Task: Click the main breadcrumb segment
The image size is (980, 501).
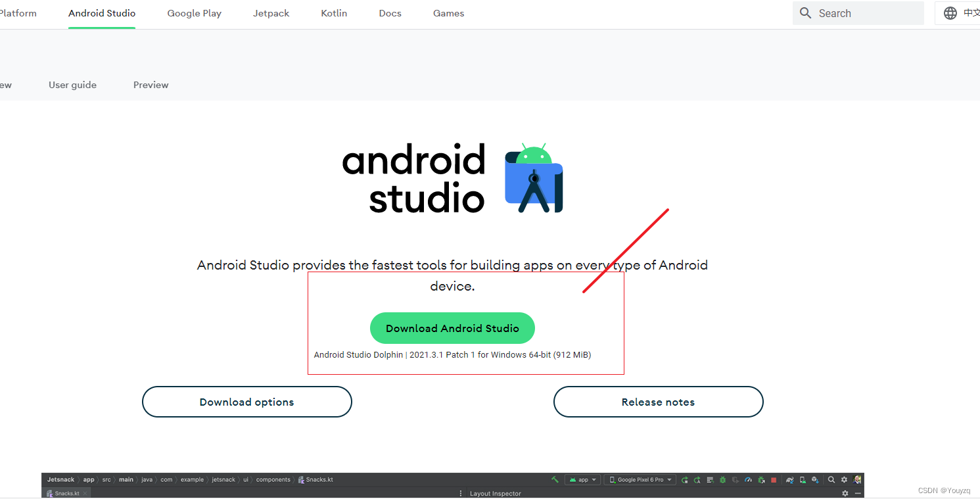Action: click(126, 480)
